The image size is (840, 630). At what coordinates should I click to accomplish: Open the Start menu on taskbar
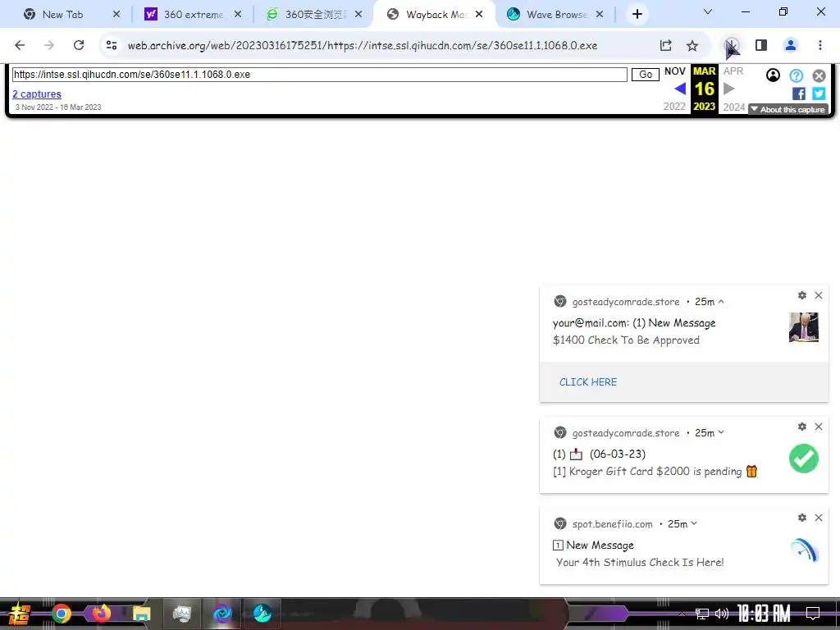tap(19, 614)
